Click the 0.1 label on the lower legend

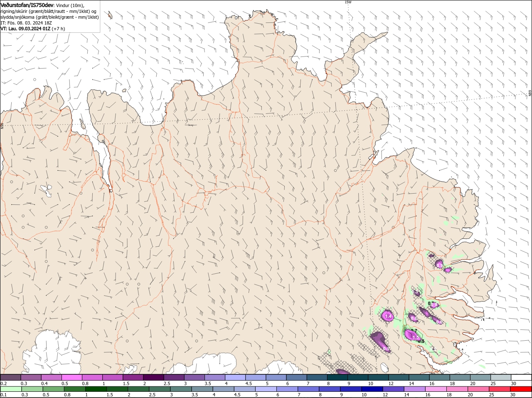pyautogui.click(x=3, y=395)
